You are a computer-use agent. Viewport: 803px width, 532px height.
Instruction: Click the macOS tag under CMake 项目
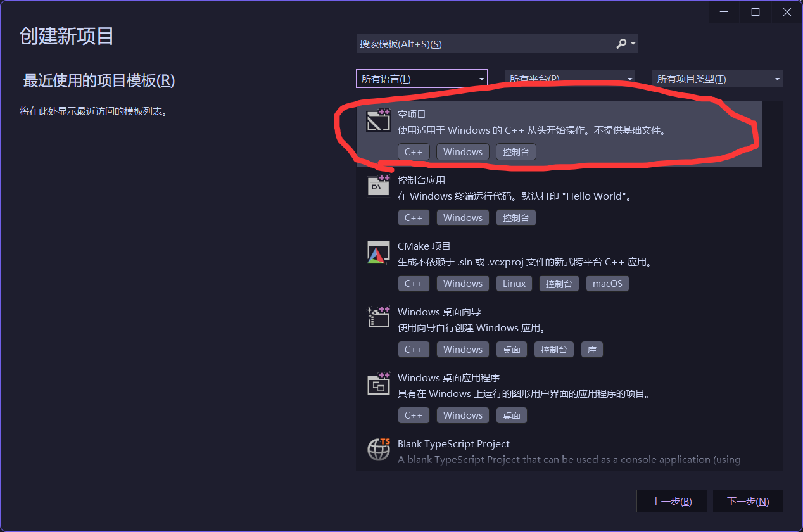607,283
